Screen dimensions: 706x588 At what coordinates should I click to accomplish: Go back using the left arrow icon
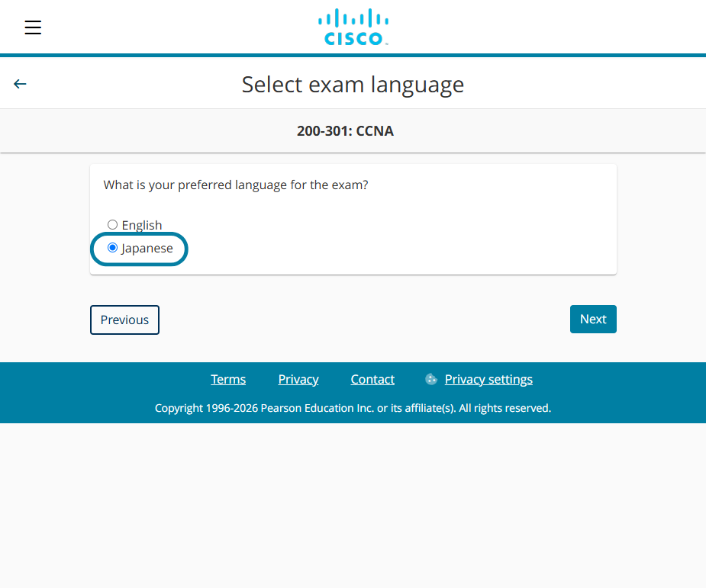(20, 84)
